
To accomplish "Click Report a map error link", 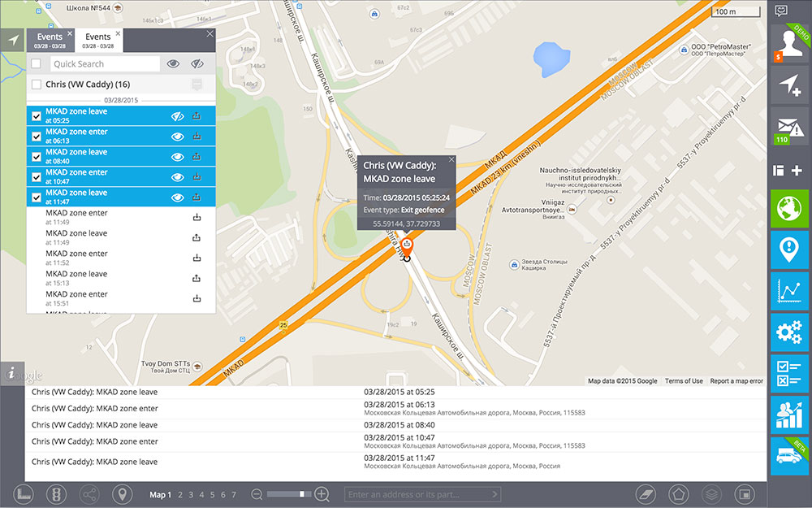I will coord(736,381).
